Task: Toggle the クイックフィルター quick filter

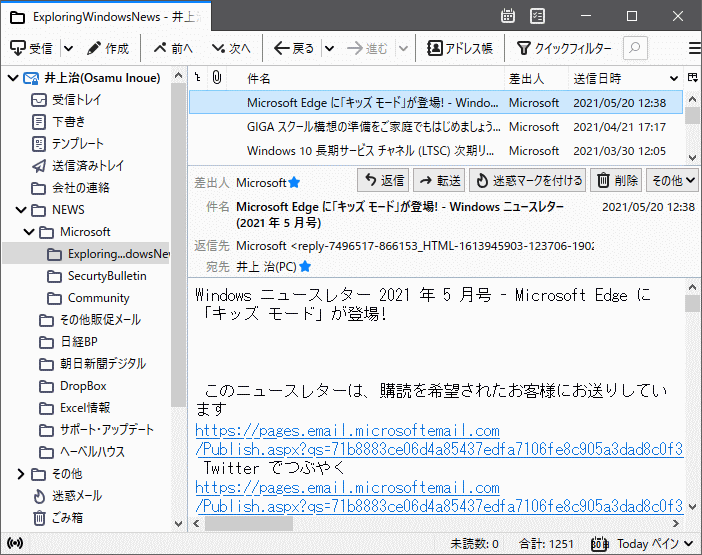Action: (x=564, y=48)
